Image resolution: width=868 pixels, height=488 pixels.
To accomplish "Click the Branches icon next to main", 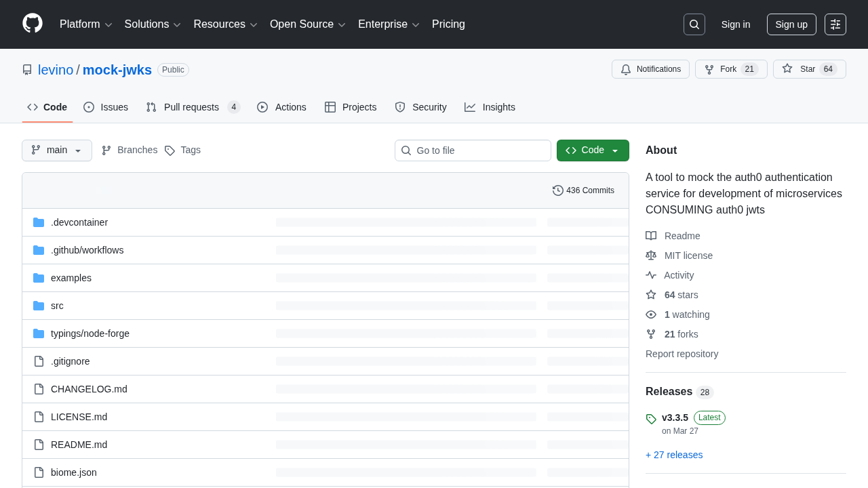I will [106, 150].
